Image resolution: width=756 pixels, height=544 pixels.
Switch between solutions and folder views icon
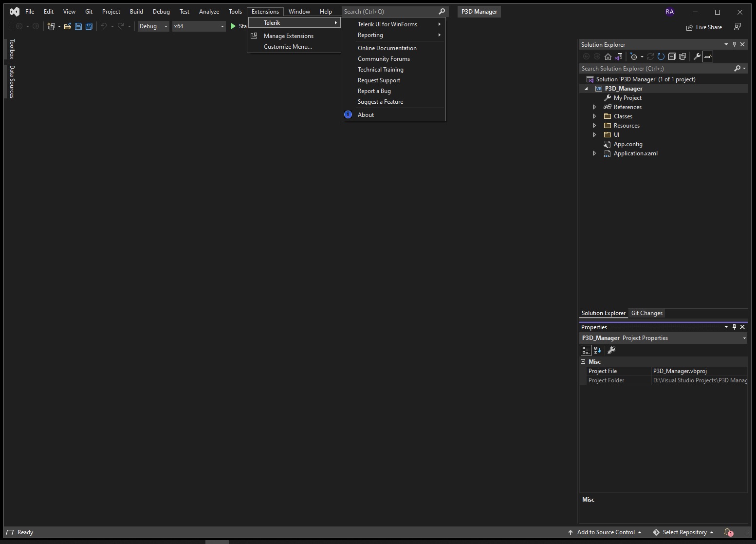pos(619,56)
